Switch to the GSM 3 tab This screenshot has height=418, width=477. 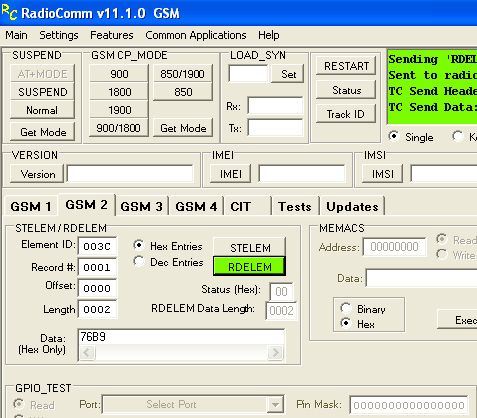coord(142,206)
